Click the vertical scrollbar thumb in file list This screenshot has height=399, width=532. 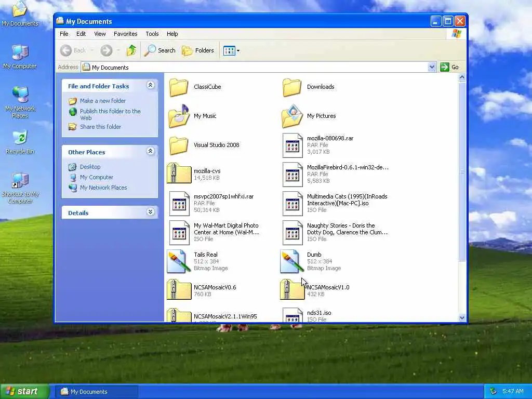[462, 171]
